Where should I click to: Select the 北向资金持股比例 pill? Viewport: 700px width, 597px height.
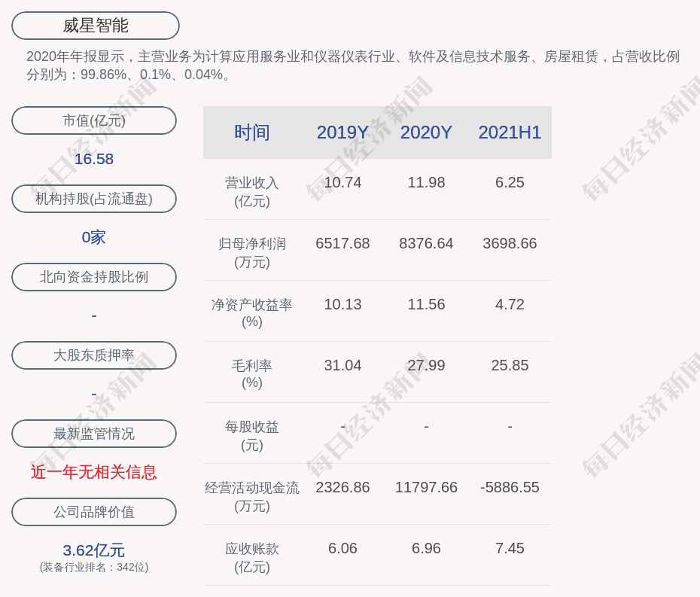coord(94,277)
